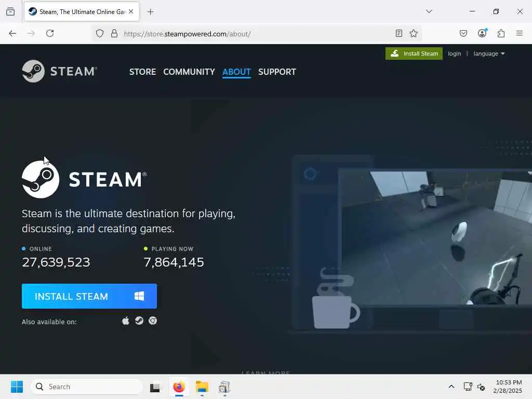Screen dimensions: 532x399
Task: Click the blue INSTALL STEAM button
Action: click(89, 296)
